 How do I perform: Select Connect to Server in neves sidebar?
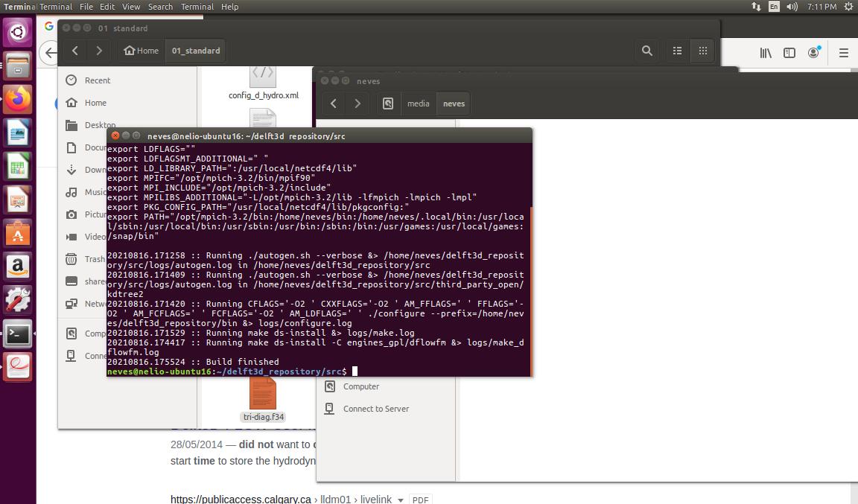pos(375,409)
